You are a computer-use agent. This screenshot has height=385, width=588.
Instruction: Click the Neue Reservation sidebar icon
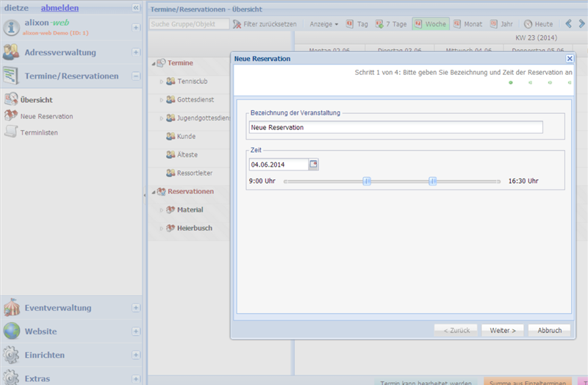(x=11, y=115)
